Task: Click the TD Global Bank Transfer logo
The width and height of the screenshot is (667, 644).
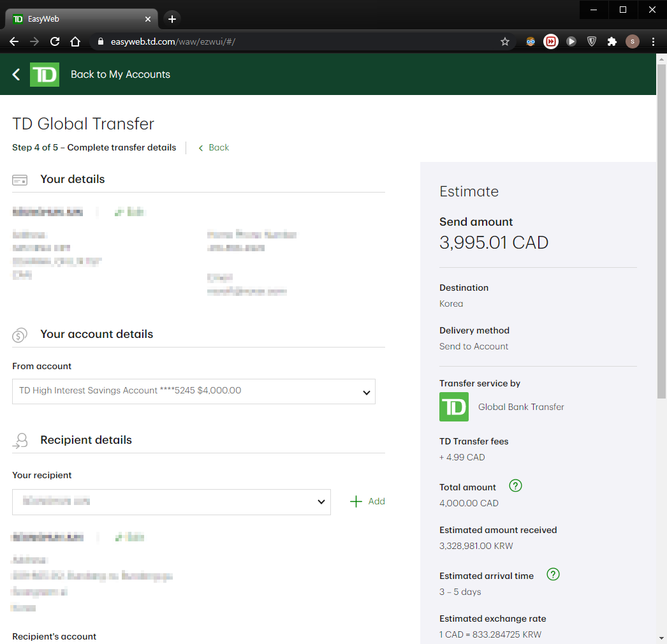Action: tap(454, 407)
